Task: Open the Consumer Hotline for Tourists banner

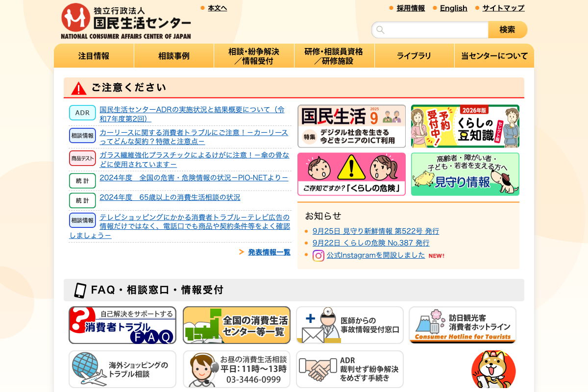Action: coord(463,325)
